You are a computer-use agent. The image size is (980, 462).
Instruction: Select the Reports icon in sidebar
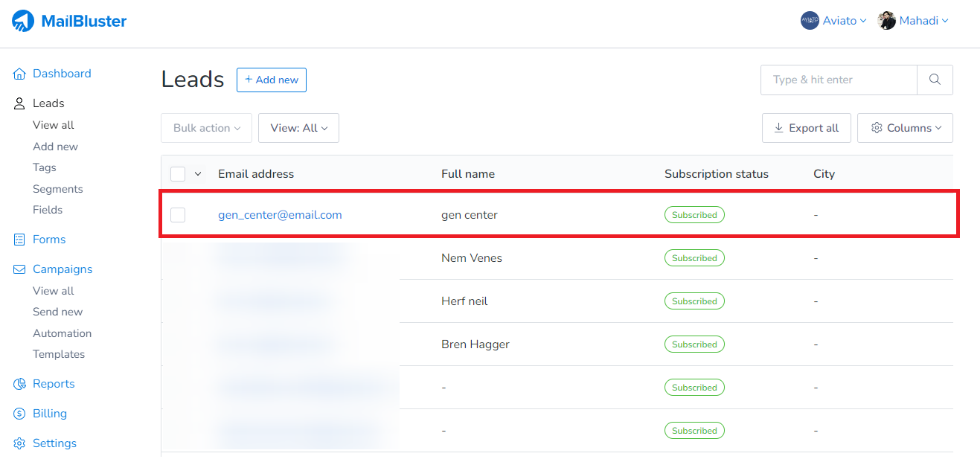(x=18, y=383)
